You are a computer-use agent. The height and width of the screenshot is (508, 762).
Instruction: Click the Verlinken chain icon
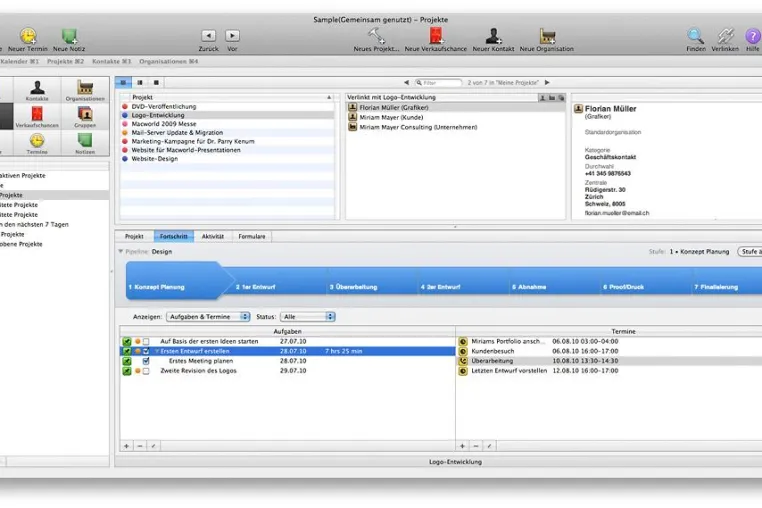click(x=725, y=36)
